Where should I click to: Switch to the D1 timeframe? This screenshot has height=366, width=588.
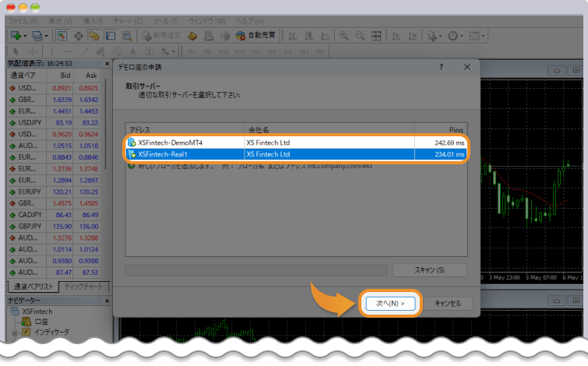288,51
